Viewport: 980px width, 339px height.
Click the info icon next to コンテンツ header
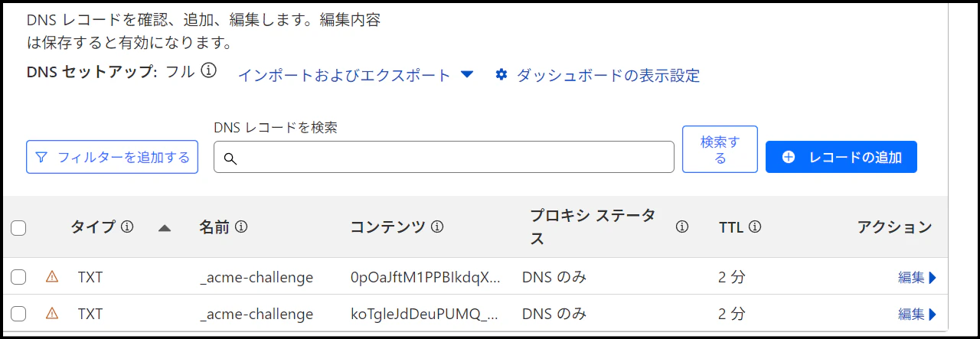pos(437,227)
